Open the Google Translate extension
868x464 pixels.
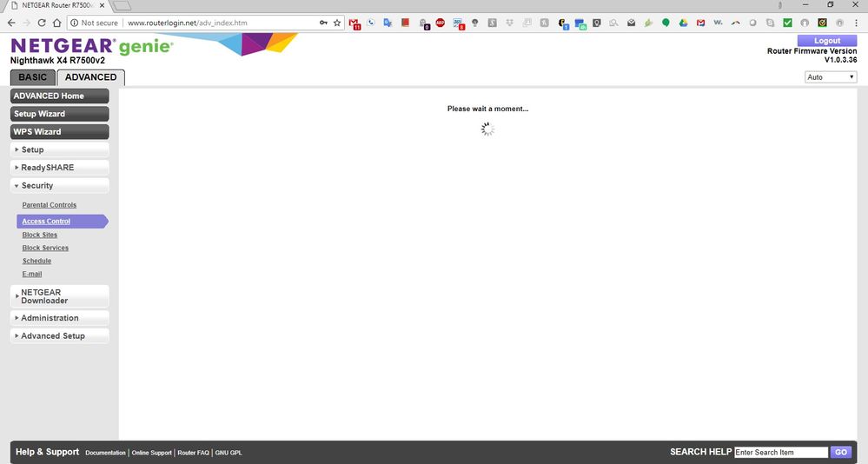[x=388, y=23]
